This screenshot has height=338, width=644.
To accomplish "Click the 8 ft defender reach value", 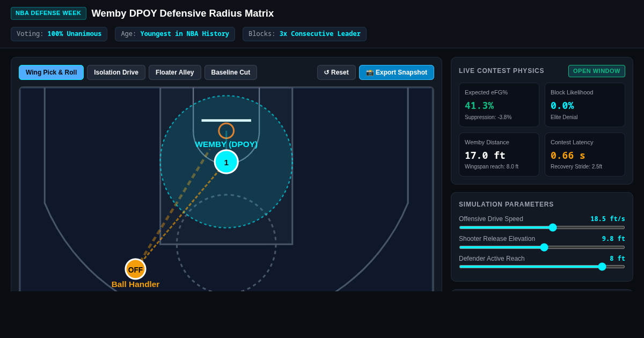I will coord(617,259).
